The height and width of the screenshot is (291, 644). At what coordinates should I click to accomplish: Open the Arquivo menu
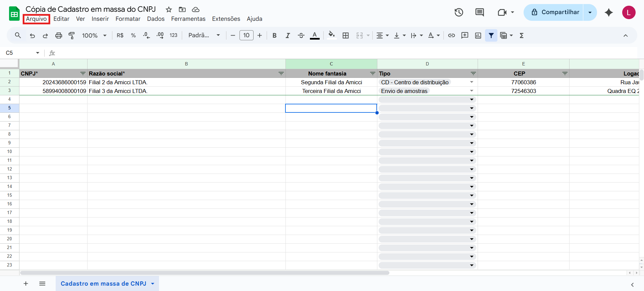point(36,19)
